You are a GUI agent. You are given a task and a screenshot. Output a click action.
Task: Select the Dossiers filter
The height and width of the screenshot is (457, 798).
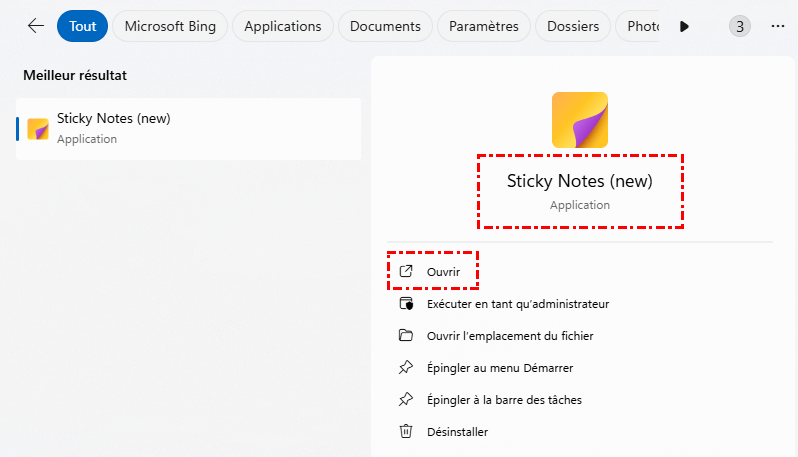574,26
